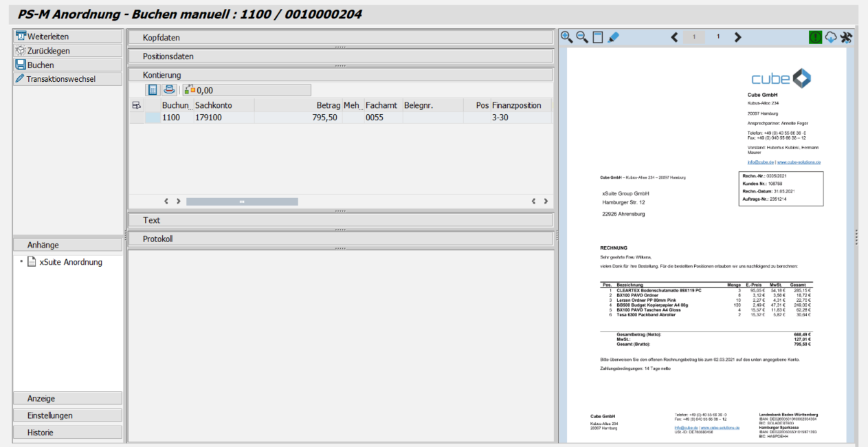
Task: Open the calculator icon in Kontierung toolbar
Action: pos(151,89)
